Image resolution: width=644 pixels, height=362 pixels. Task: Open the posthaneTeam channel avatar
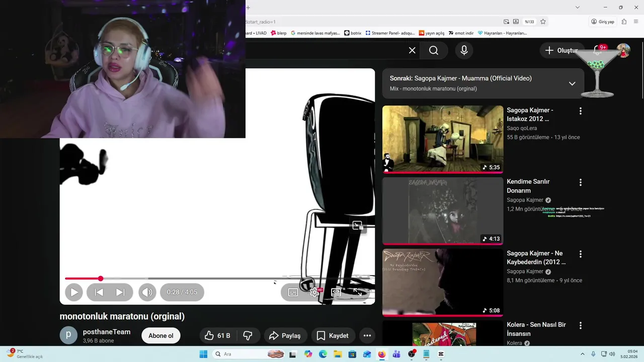[x=69, y=335]
